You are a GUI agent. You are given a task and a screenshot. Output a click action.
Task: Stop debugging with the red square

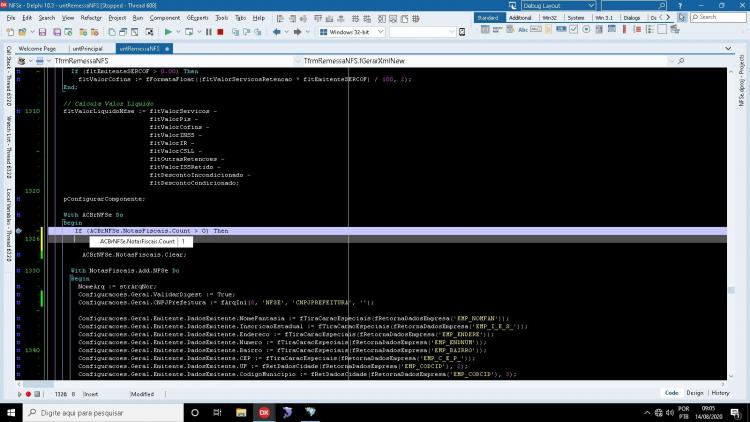[220, 32]
